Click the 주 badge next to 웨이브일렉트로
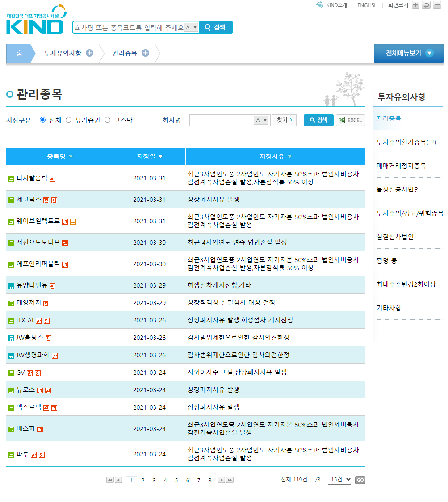The width and height of the screenshot is (448, 502). coord(73,222)
